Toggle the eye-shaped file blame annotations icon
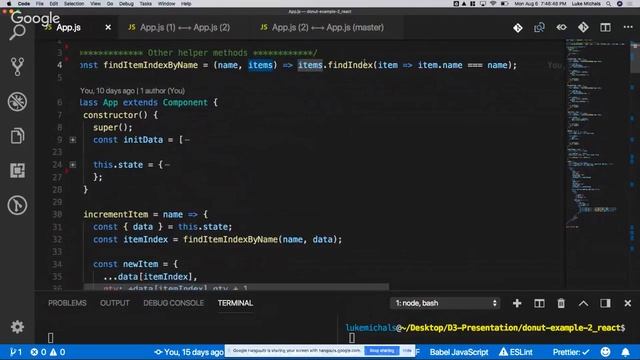This screenshot has width=640, height=360. coord(561,28)
